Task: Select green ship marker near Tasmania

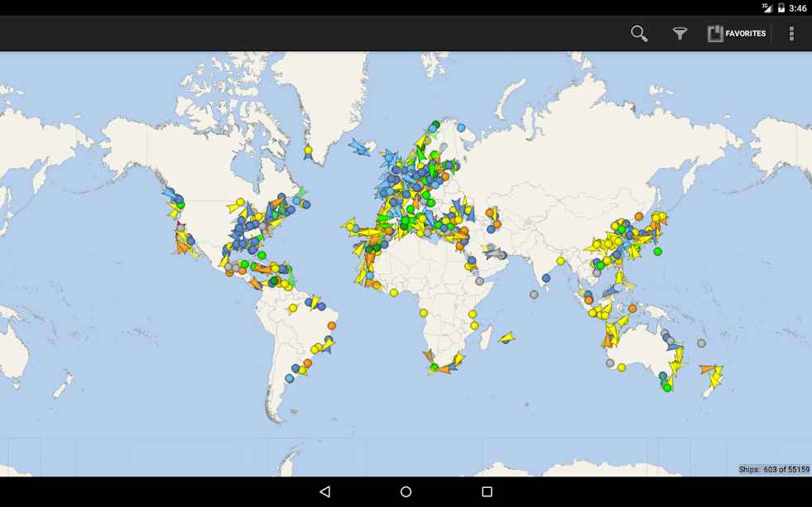Action: (x=667, y=388)
